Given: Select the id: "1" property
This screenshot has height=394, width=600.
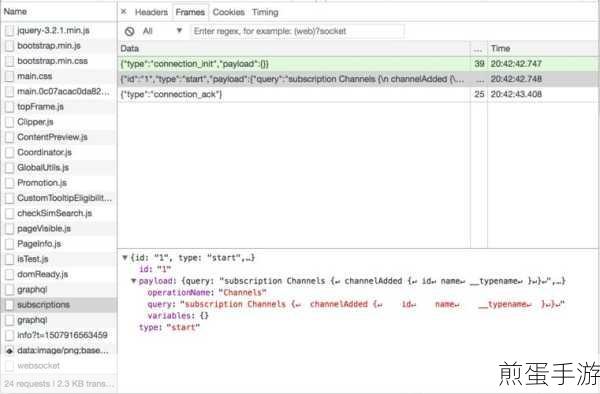Looking at the screenshot, I should click(x=155, y=269).
